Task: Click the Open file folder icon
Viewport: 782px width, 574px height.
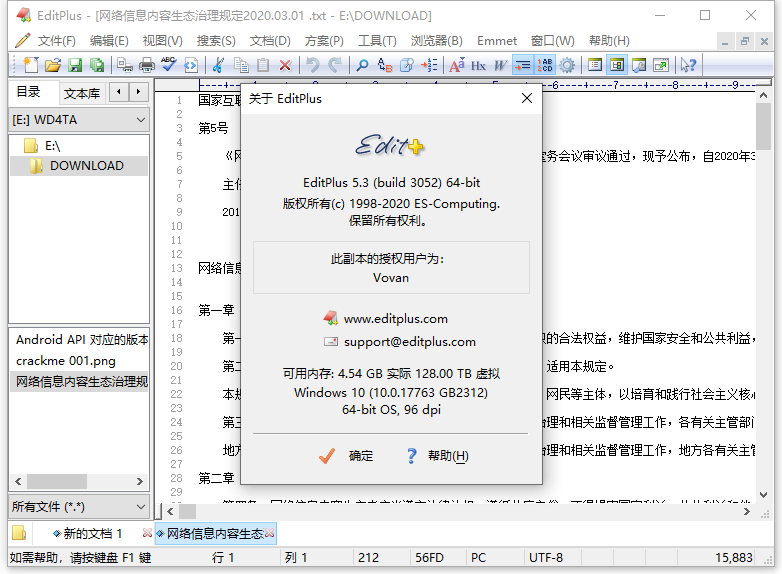Action: pyautogui.click(x=52, y=65)
